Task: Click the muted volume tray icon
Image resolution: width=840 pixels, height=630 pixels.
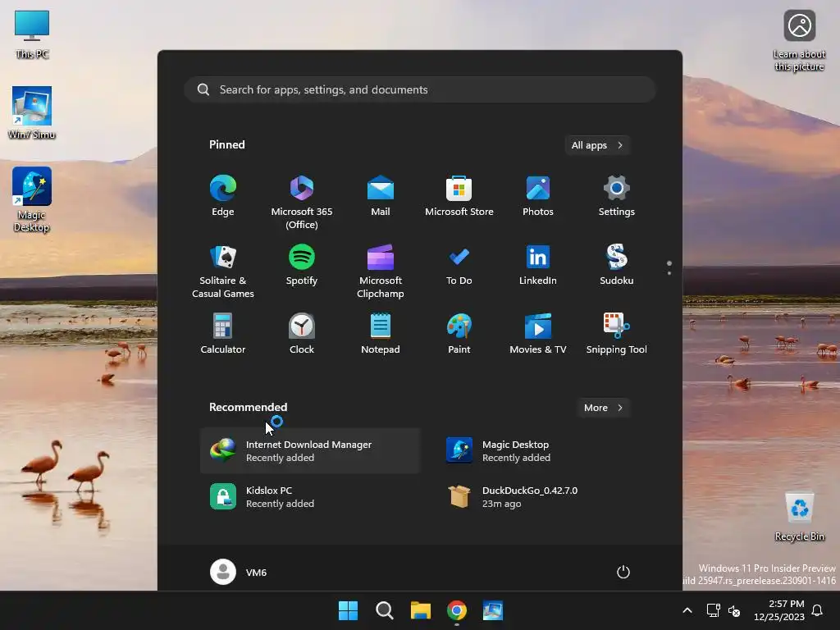Action: 734,610
